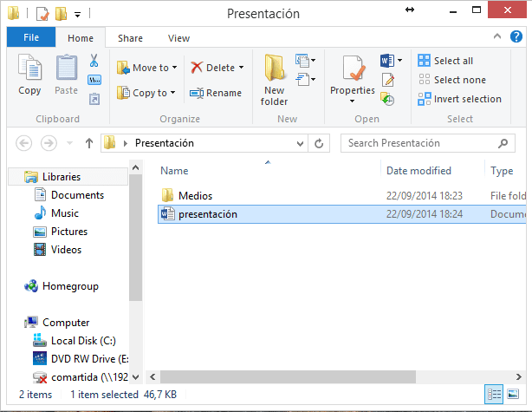Switch to Details view icon in status bar

point(494,395)
